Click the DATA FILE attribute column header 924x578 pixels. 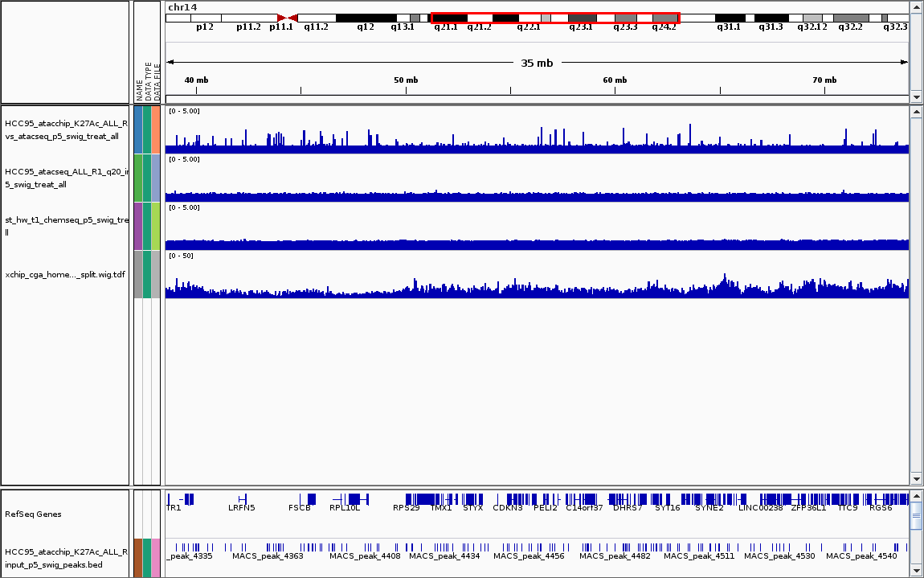157,80
